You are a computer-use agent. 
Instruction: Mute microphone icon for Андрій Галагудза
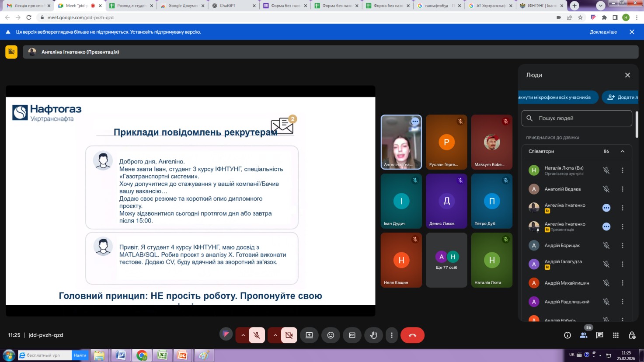tap(606, 265)
